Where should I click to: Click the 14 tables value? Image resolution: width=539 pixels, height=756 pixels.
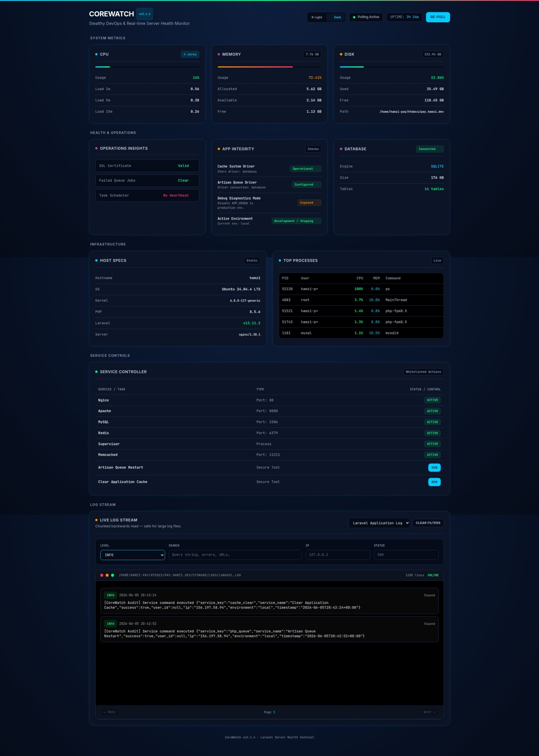tap(434, 189)
